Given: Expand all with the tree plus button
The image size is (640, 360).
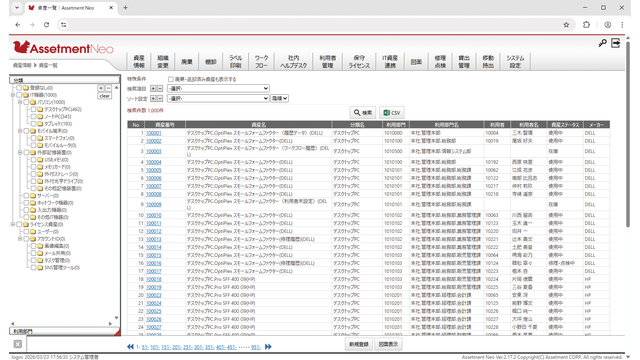Looking at the screenshot, I should 101,88.
